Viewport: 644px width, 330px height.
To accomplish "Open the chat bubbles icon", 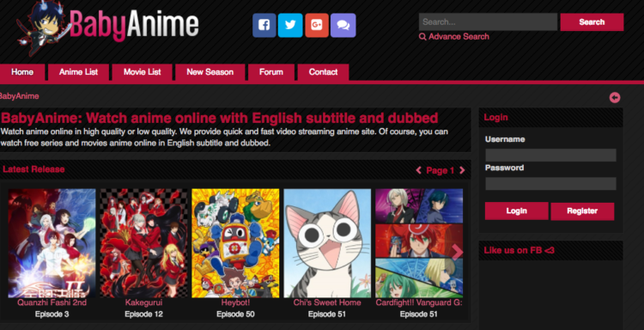I will click(x=343, y=26).
